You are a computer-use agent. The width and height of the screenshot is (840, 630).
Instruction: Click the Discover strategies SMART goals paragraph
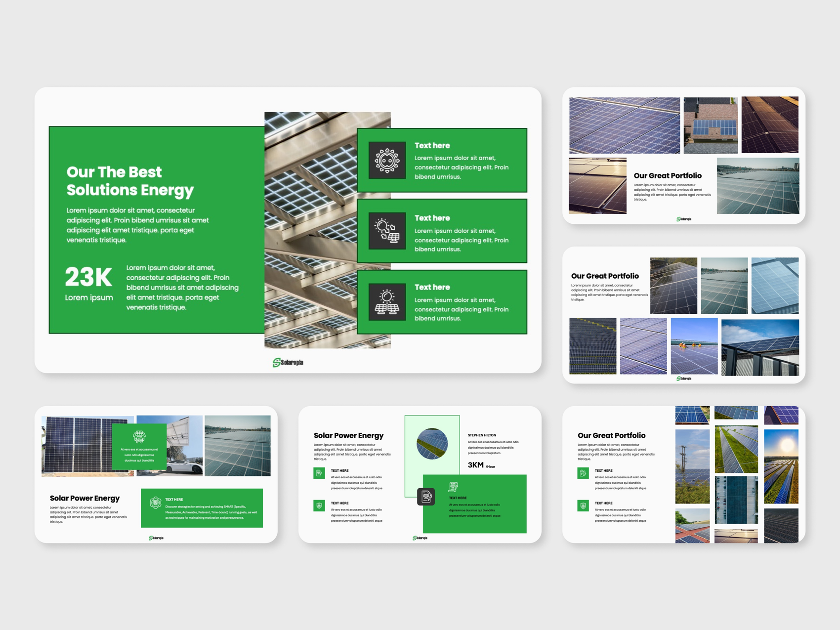click(x=211, y=512)
